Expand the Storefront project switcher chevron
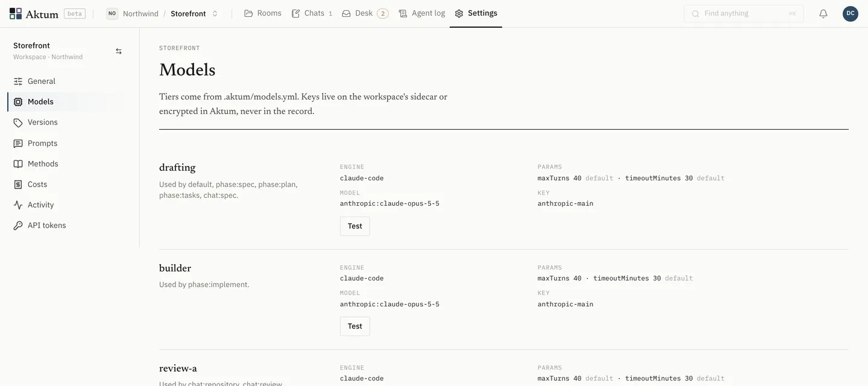 [x=215, y=13]
